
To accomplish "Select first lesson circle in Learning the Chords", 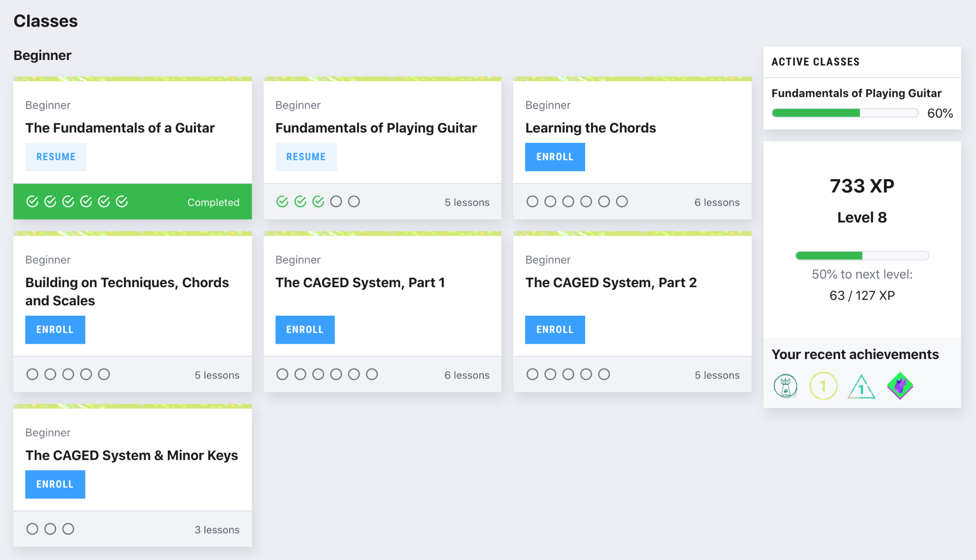I will tap(532, 201).
